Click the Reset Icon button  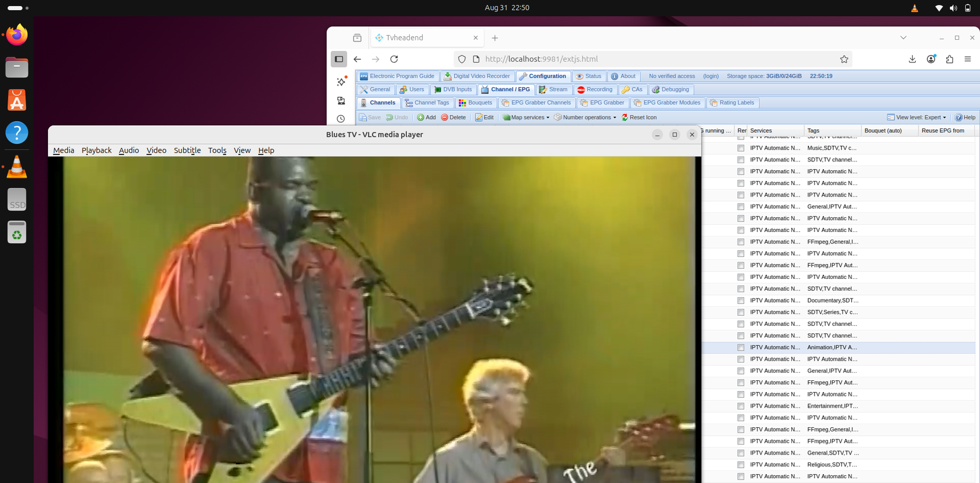(639, 117)
